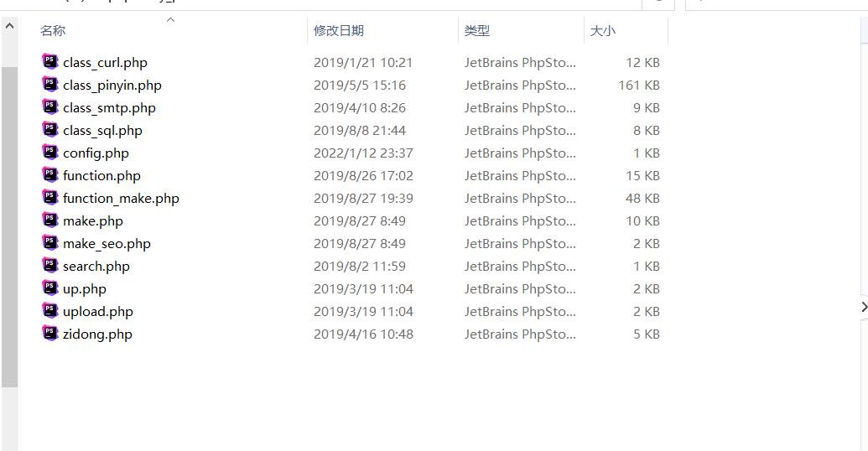The height and width of the screenshot is (451, 868).
Task: Expand the right-side pane arrow
Action: 863,308
